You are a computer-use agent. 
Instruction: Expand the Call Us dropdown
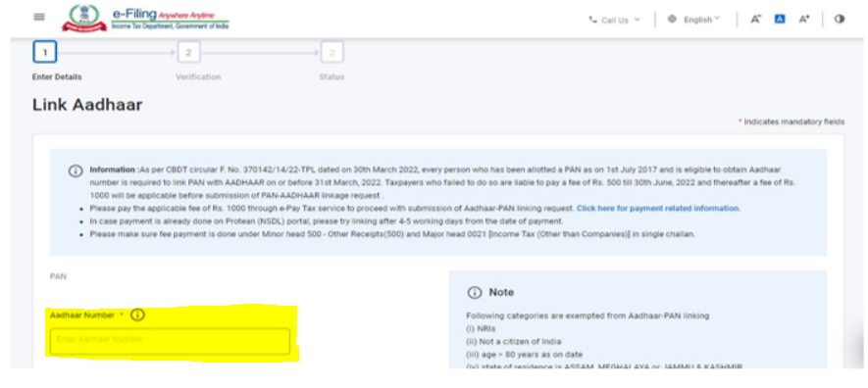coord(614,20)
